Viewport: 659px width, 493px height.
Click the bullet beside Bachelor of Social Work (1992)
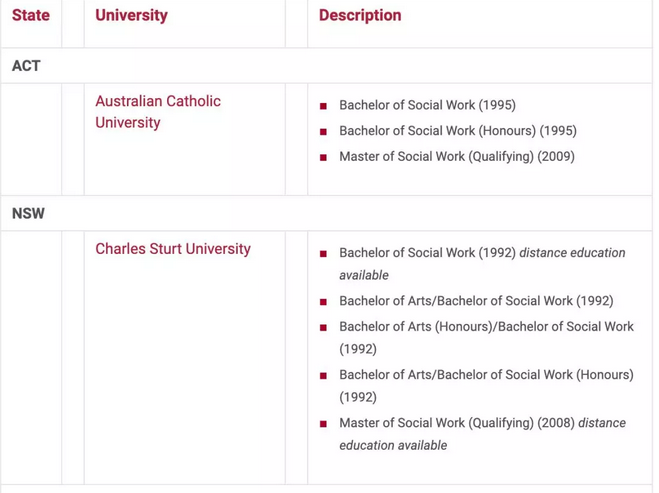323,254
